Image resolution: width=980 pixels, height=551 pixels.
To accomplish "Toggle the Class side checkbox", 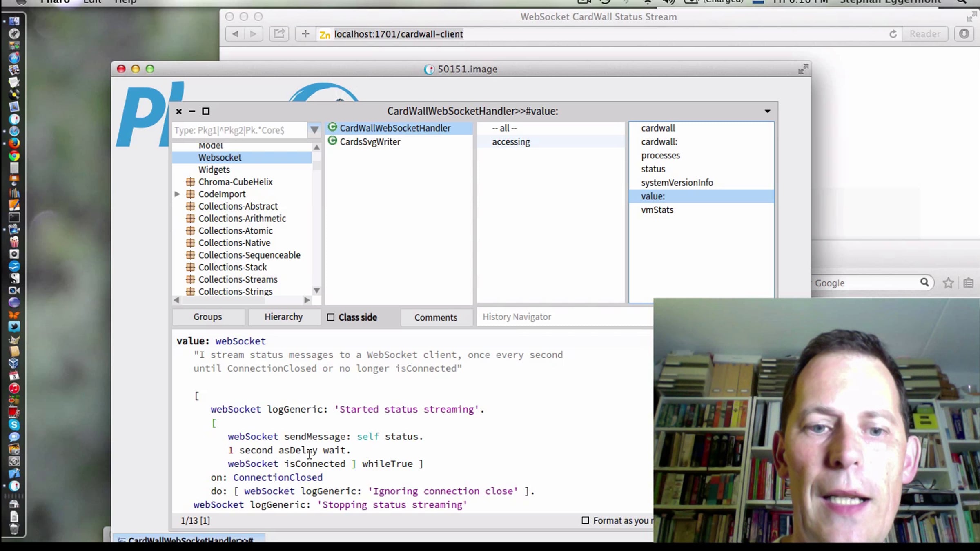I will point(331,317).
